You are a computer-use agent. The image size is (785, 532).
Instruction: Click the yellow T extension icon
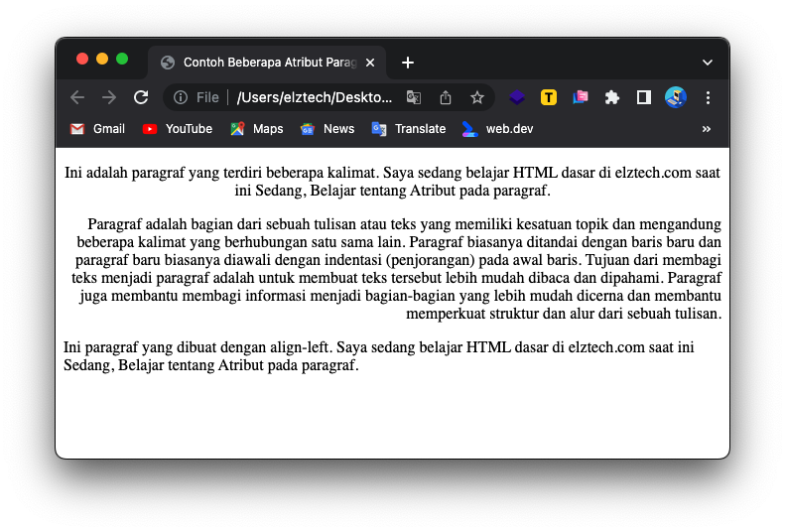click(549, 97)
